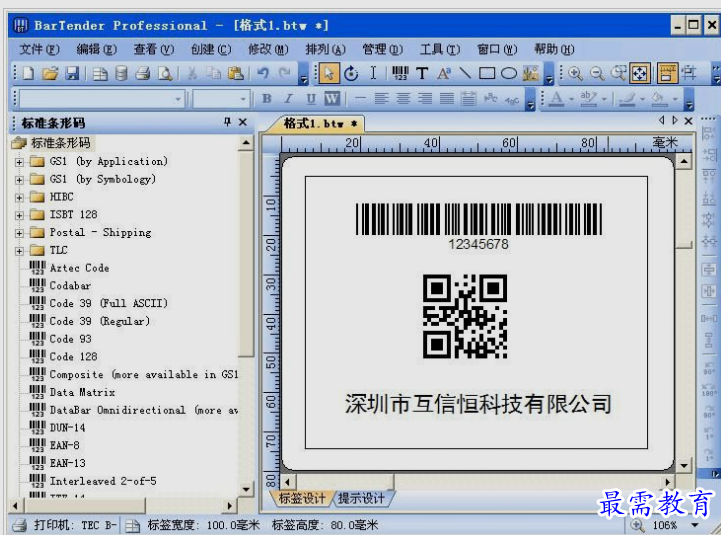The height and width of the screenshot is (535, 721).
Task: Align text left
Action: tap(381, 98)
